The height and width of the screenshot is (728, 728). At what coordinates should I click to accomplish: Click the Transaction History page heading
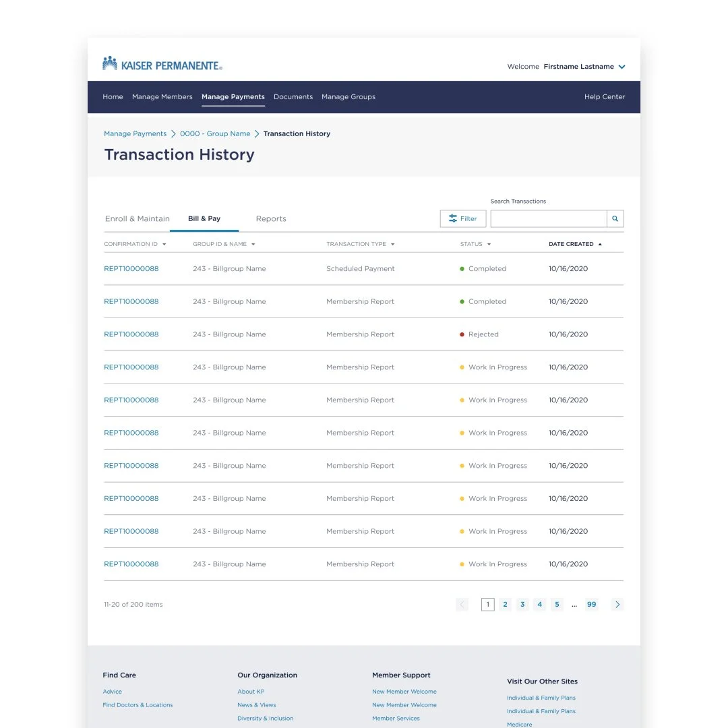[179, 154]
